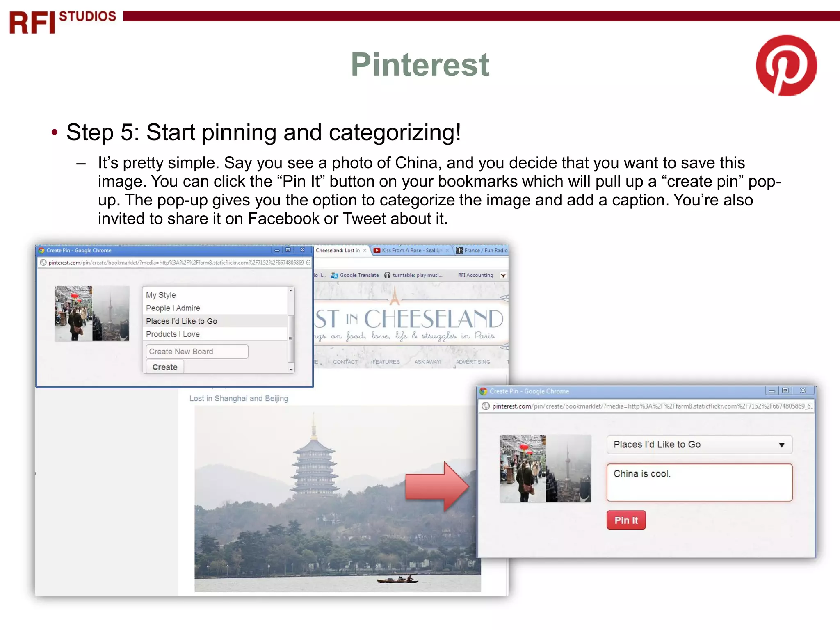Minimize the left Create Pin popup
Image resolution: width=840 pixels, height=630 pixels.
(277, 250)
